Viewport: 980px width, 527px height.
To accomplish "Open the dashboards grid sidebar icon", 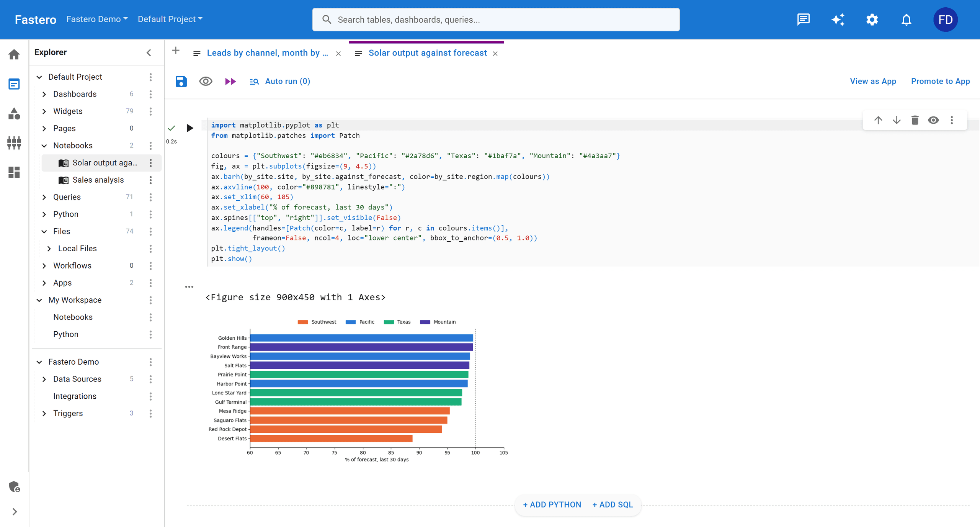I will click(14, 172).
